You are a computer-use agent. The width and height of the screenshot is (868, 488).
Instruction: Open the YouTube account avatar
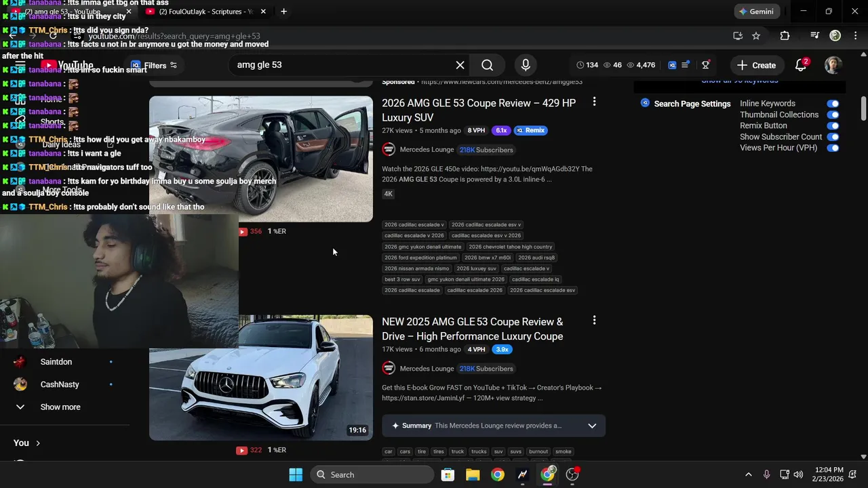(x=833, y=65)
